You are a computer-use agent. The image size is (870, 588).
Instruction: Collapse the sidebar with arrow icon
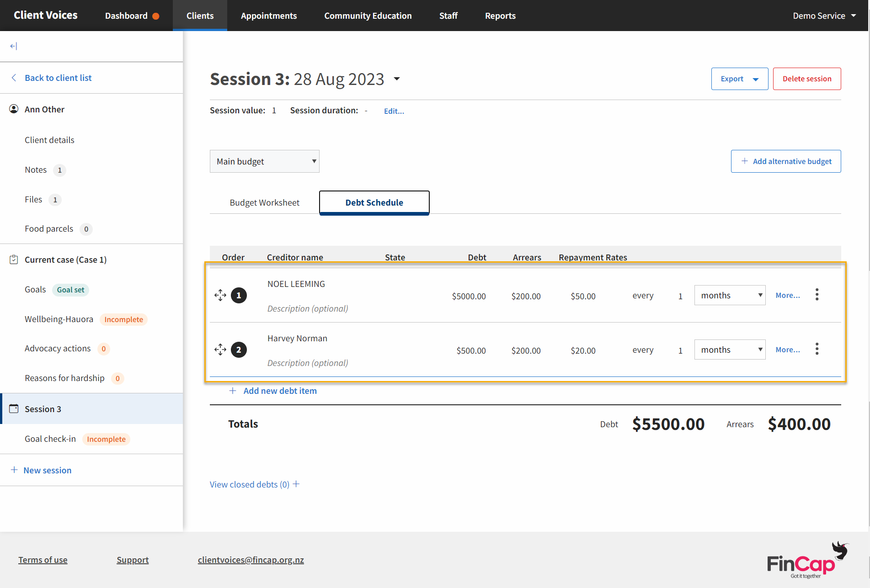click(14, 46)
